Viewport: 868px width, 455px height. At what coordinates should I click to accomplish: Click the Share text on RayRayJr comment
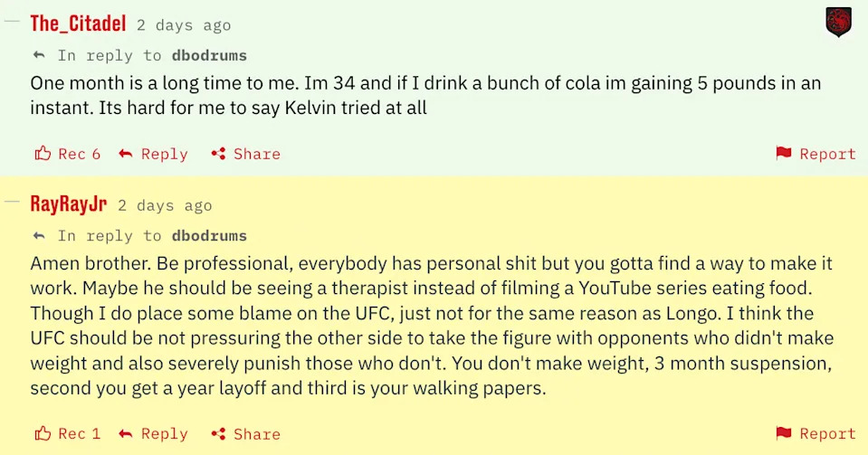point(257,433)
